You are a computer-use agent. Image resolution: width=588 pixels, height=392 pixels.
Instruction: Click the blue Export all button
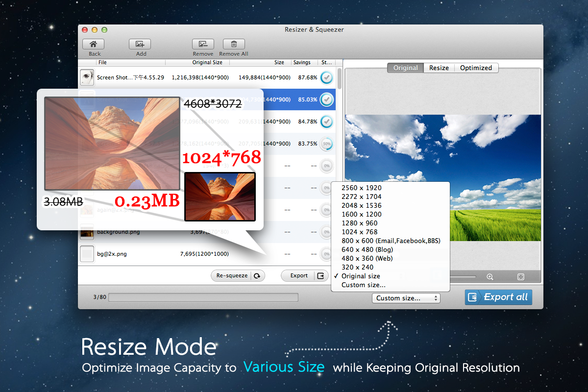click(x=498, y=297)
